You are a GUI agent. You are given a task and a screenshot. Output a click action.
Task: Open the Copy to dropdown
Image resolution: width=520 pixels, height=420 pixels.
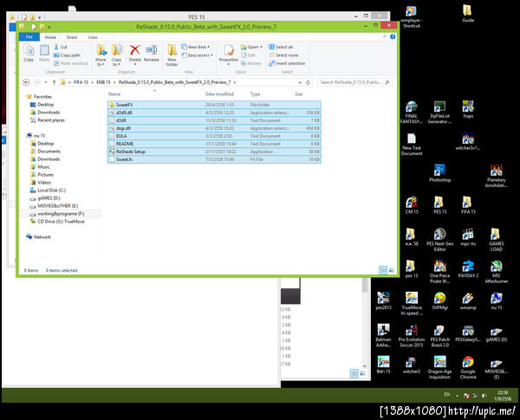click(x=116, y=55)
